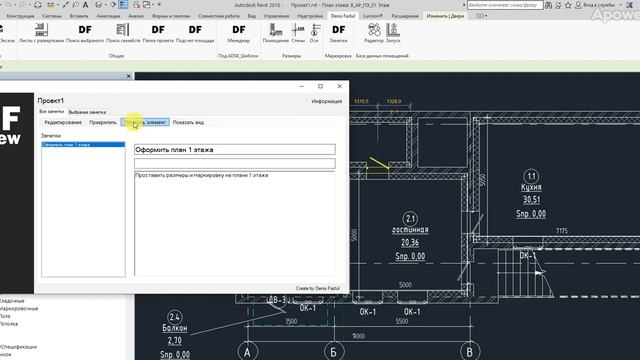640x360 pixels.
Task: Select Маркировочные item in project browser
Action: point(19,309)
